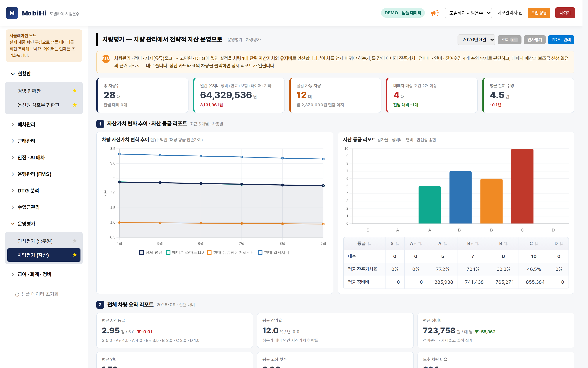Open the 월간 유지비 64,329,536 card

(x=239, y=95)
